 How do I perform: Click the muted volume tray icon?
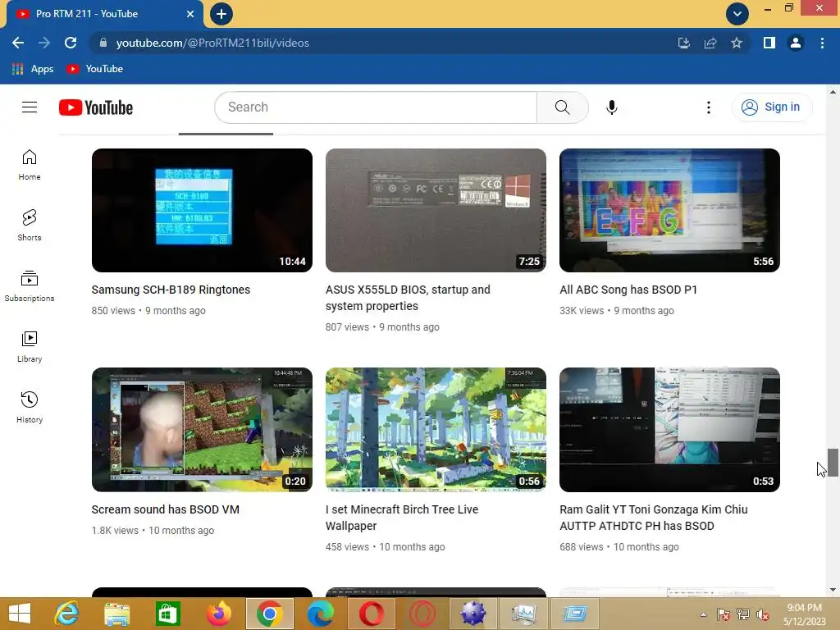(x=762, y=615)
